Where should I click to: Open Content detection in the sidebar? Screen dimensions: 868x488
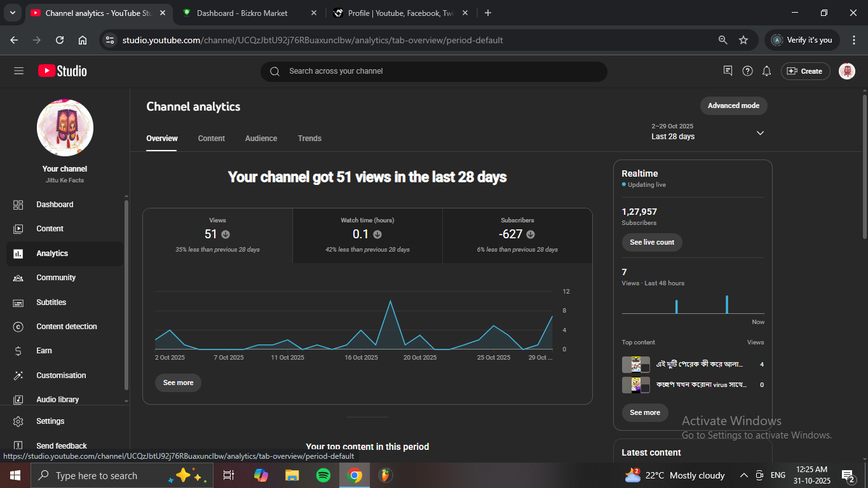pyautogui.click(x=66, y=327)
